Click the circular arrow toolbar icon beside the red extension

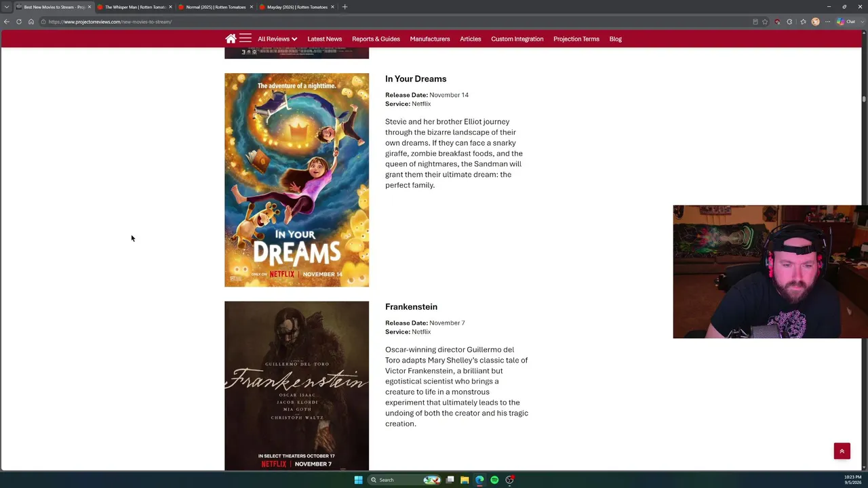tap(789, 22)
